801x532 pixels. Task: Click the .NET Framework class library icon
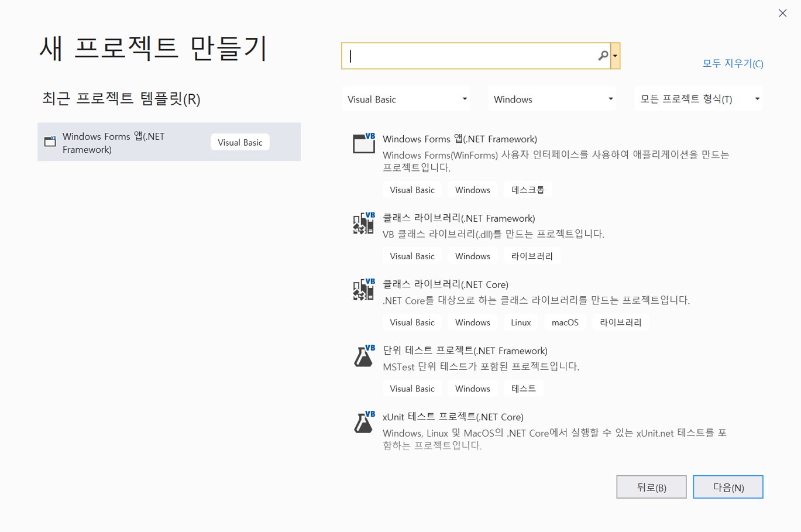click(364, 223)
